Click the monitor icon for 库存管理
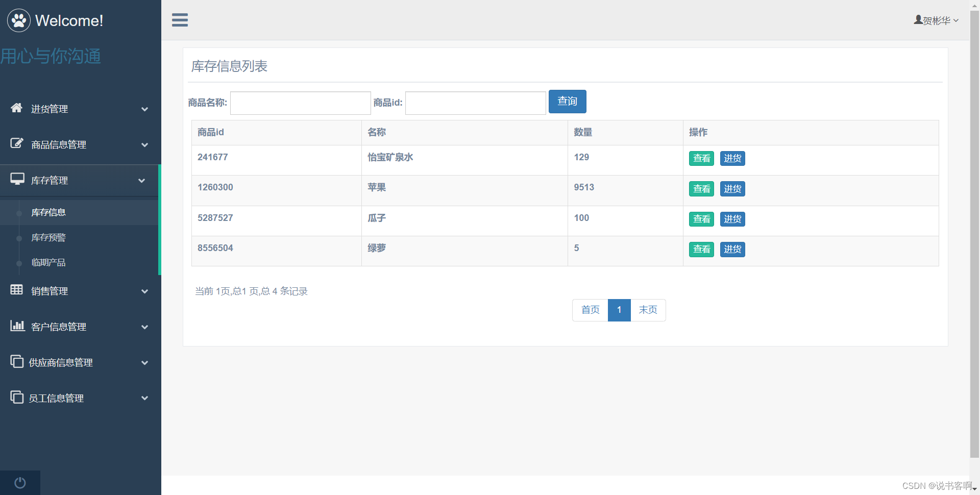The image size is (980, 495). click(17, 179)
